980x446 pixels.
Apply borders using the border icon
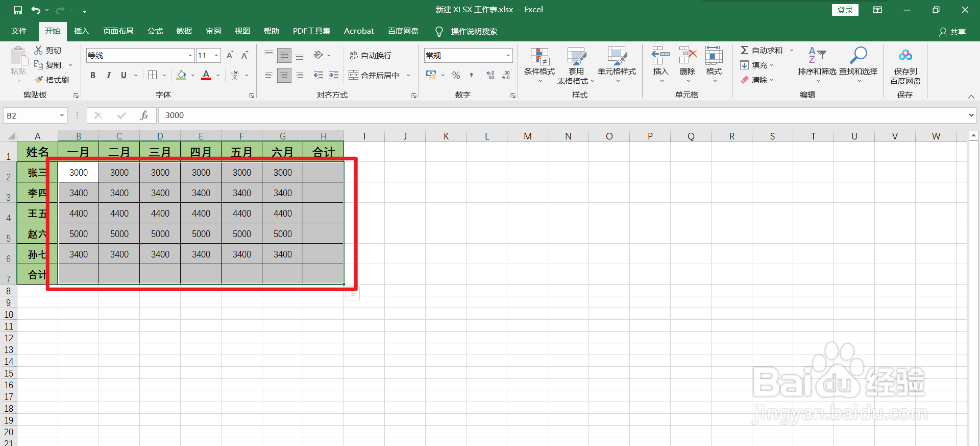152,75
